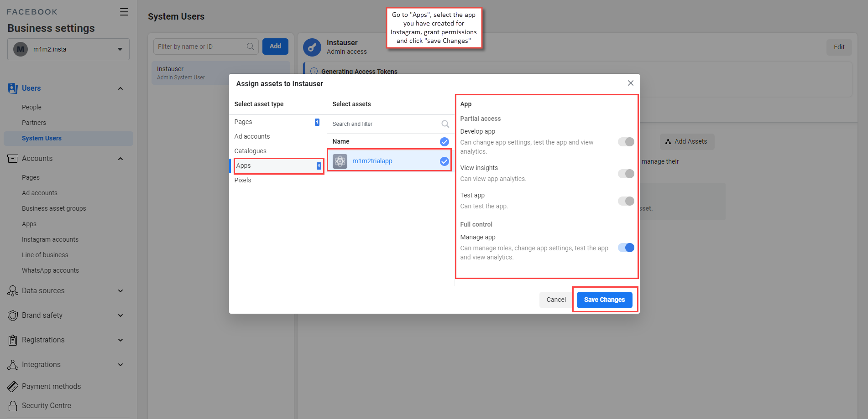Screen dimensions: 868x419
Task: Open People under Users
Action: pos(31,107)
